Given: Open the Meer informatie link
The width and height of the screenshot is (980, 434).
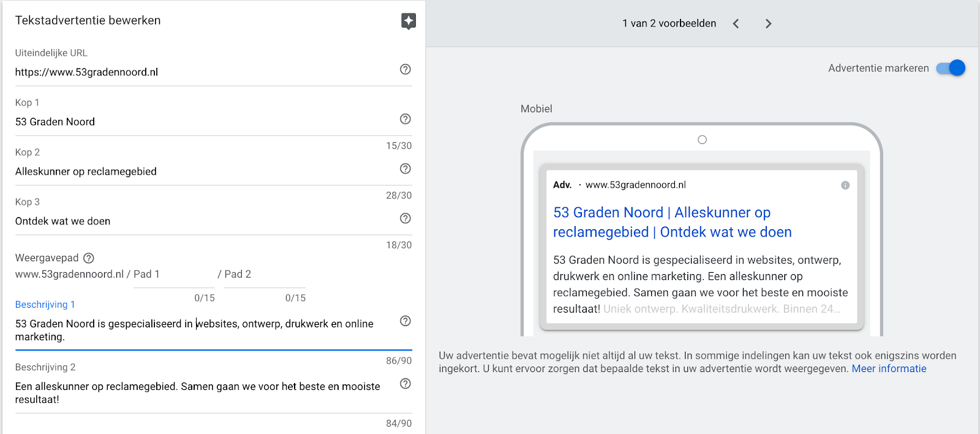Looking at the screenshot, I should (889, 368).
